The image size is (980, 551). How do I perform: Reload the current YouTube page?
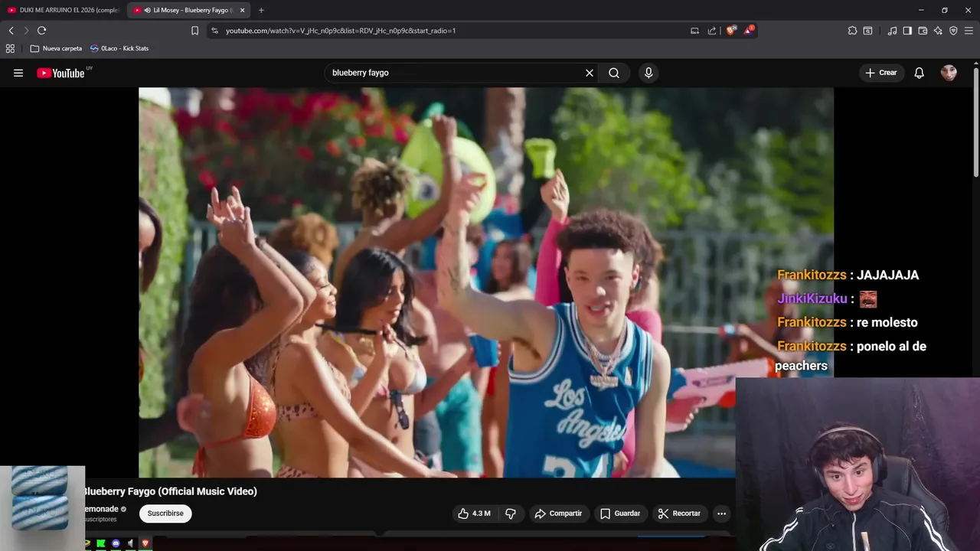41,31
